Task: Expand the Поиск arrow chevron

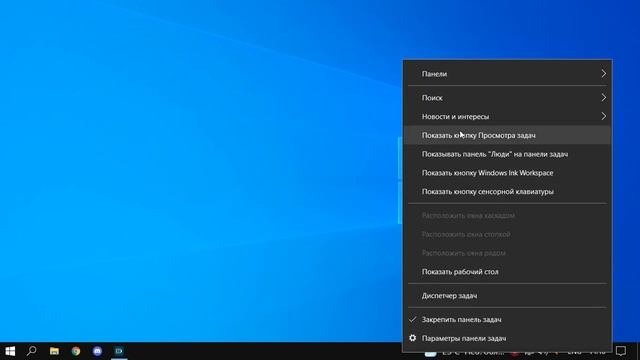Action: point(603,98)
